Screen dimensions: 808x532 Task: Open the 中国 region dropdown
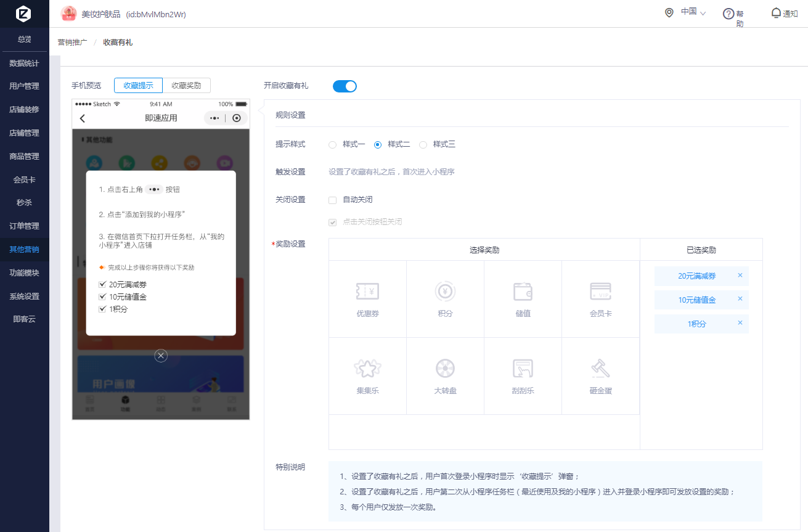coord(693,12)
